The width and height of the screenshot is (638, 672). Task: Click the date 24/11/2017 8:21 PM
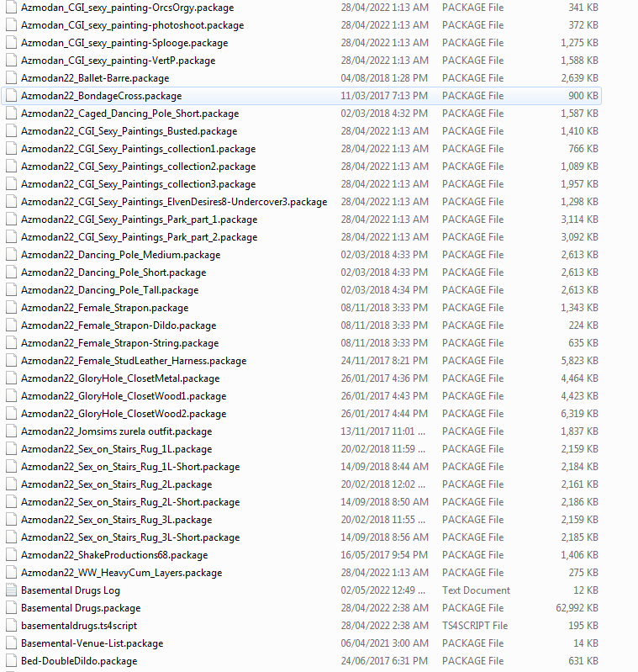click(x=384, y=361)
